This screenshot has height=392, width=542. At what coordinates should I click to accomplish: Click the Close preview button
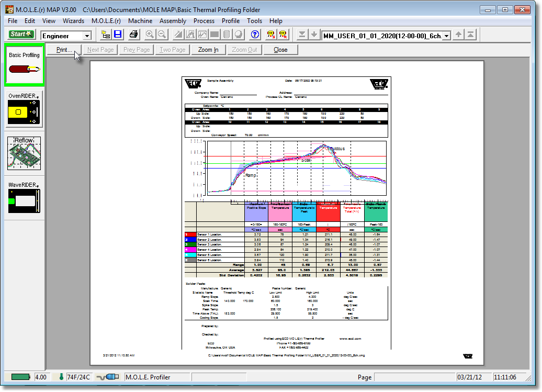(x=280, y=50)
